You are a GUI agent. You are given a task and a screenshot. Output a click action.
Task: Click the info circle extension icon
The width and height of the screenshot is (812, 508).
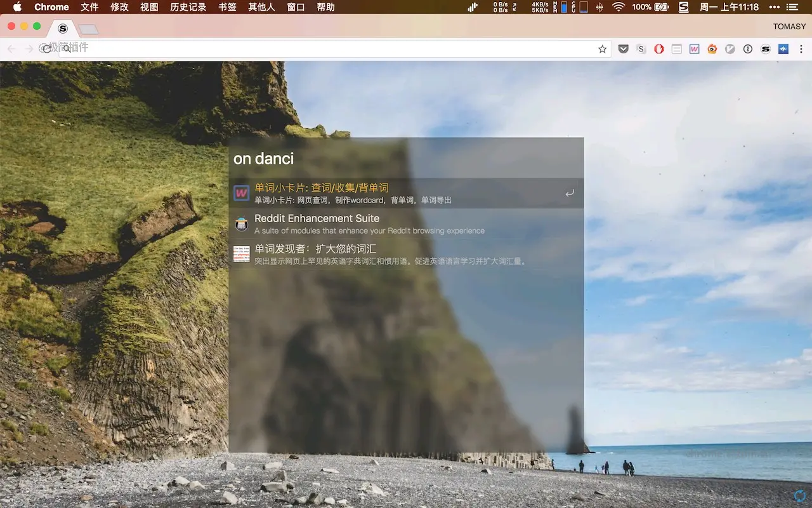tap(747, 49)
